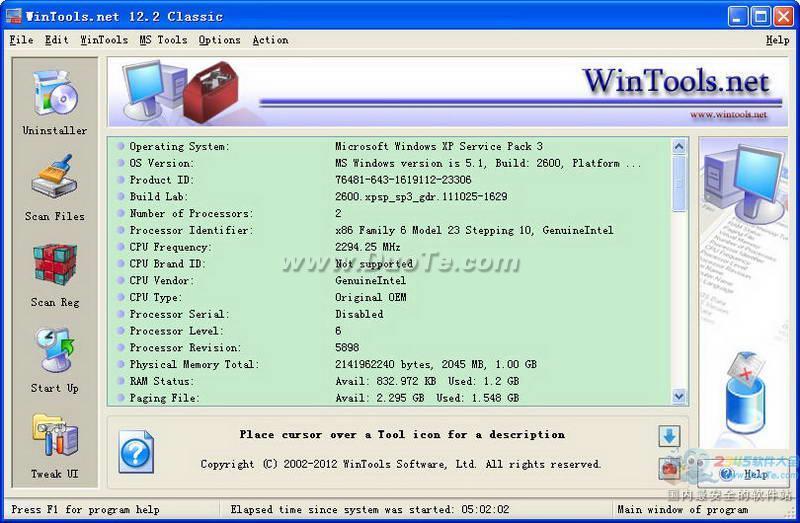The height and width of the screenshot is (523, 800).
Task: Select the Processor Level row
Action: click(390, 331)
